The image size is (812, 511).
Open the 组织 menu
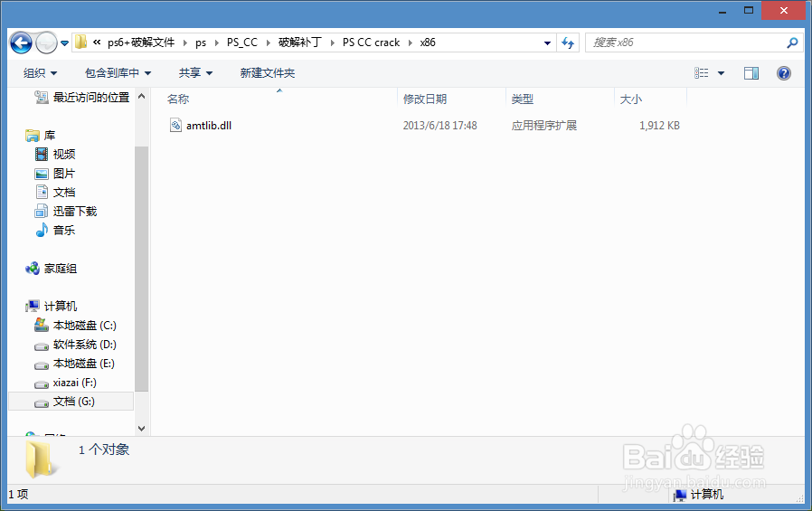pyautogui.click(x=40, y=73)
